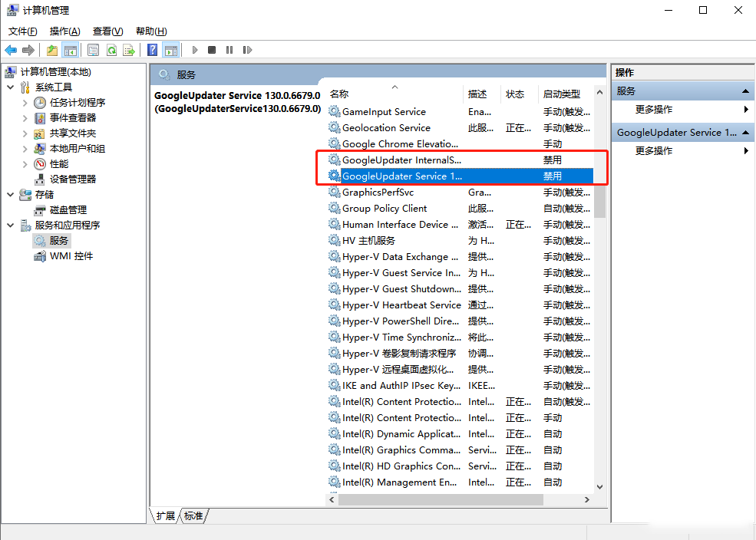
Task: Switch to the 标准 tab
Action: 193,516
